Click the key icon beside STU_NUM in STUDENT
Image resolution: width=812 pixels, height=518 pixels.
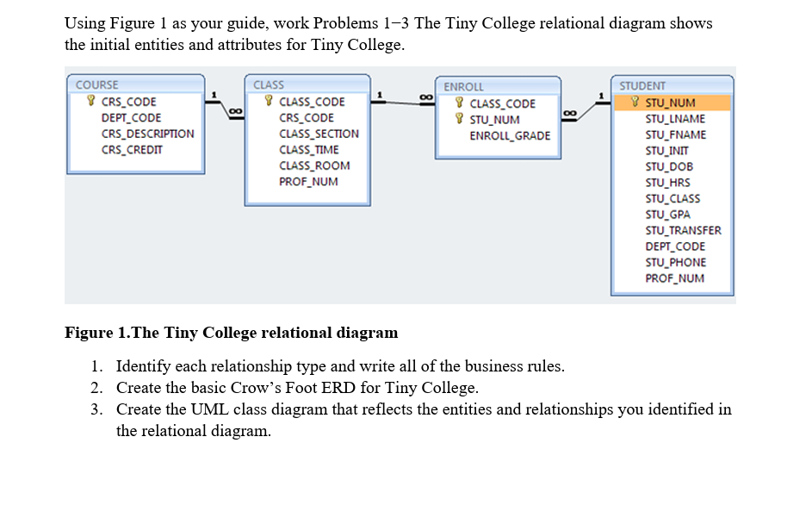point(635,103)
